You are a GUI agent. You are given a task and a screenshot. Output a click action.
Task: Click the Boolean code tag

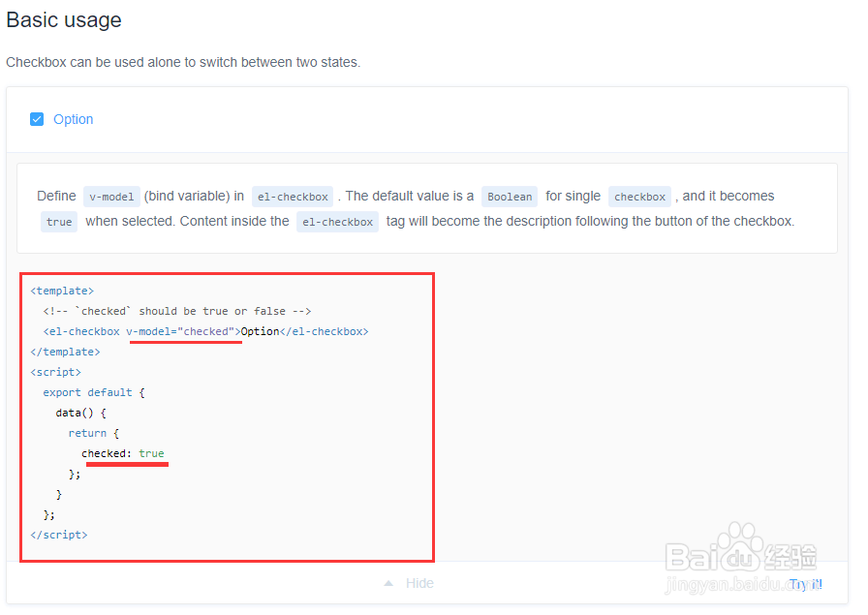point(510,197)
